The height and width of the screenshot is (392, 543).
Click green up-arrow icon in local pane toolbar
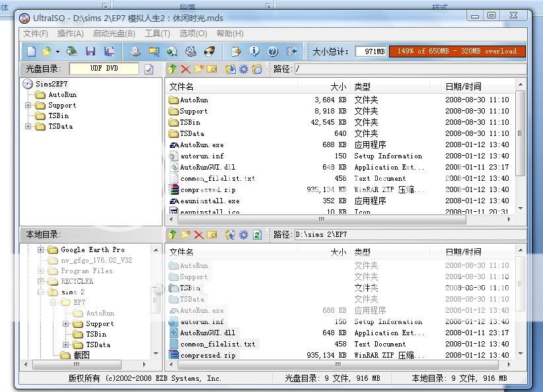[x=172, y=234]
